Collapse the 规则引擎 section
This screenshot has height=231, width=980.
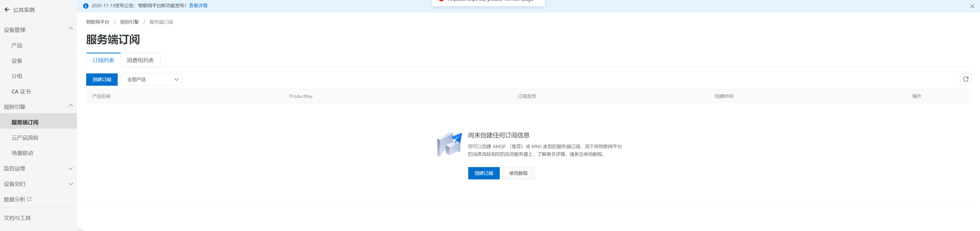[x=70, y=106]
